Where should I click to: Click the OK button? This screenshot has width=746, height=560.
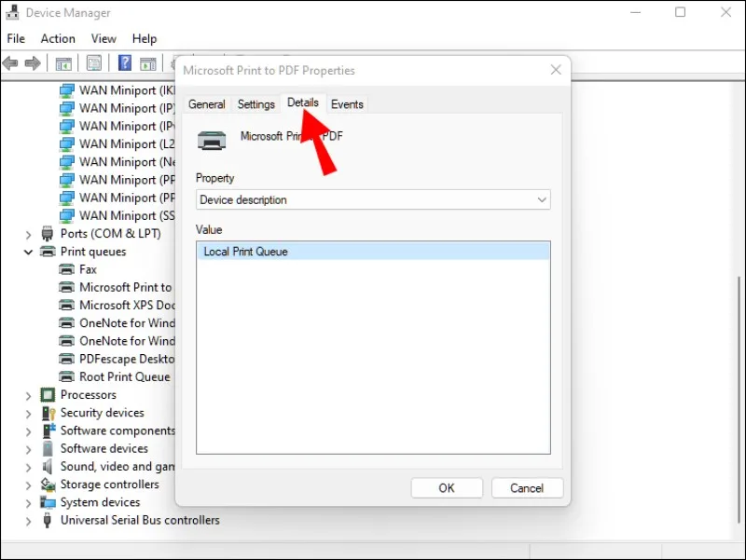coord(447,488)
